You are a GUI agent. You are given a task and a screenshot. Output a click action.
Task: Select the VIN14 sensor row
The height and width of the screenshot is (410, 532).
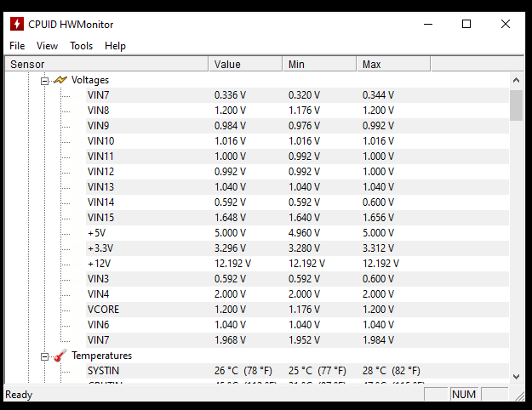(297, 202)
